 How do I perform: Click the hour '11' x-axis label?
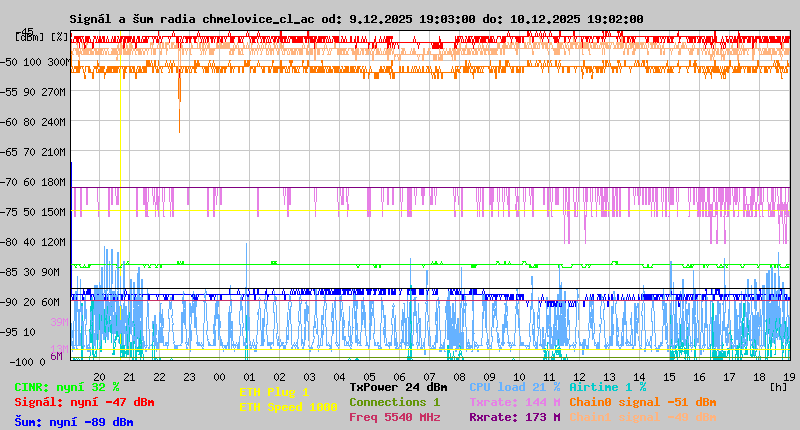click(549, 377)
